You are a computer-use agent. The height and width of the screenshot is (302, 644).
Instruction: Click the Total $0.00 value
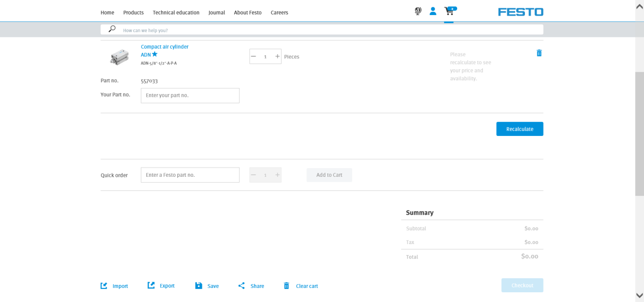click(x=529, y=256)
